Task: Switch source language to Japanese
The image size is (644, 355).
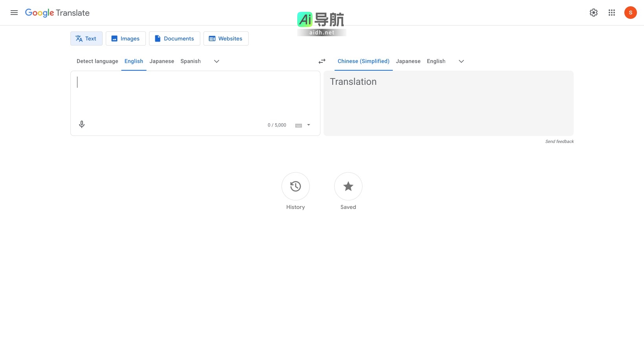Action: click(162, 61)
